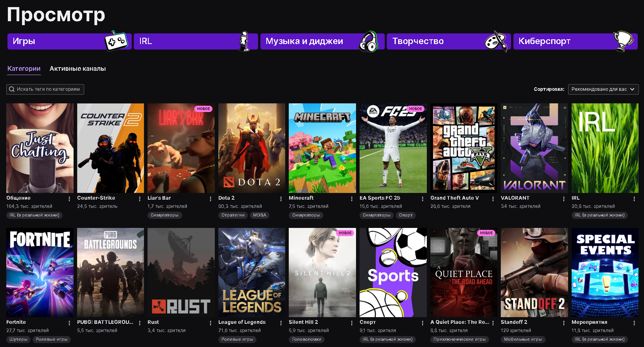Viewport: 644px width, 347px height.
Task: Open the Киберспорт browse banner
Action: [x=575, y=41]
